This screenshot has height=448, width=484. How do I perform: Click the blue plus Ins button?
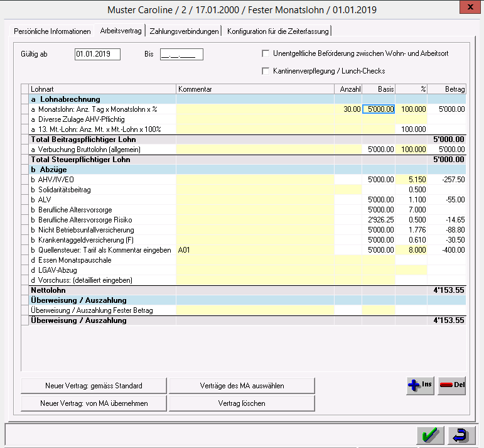tap(420, 386)
